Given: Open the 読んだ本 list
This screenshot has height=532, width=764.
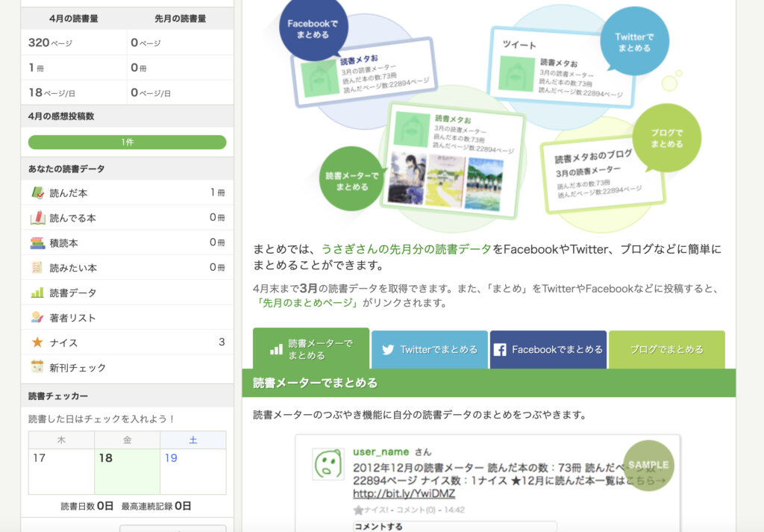Looking at the screenshot, I should 127,193.
